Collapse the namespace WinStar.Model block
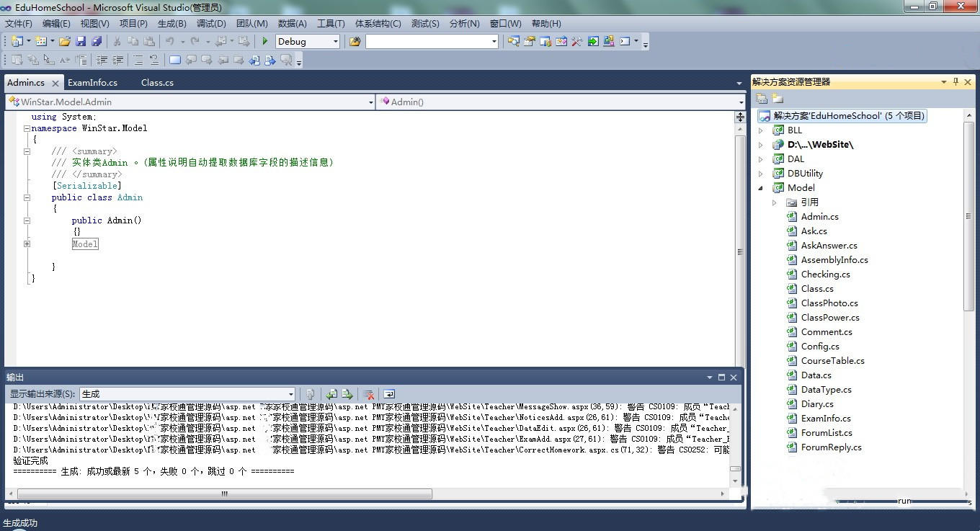 coord(27,128)
